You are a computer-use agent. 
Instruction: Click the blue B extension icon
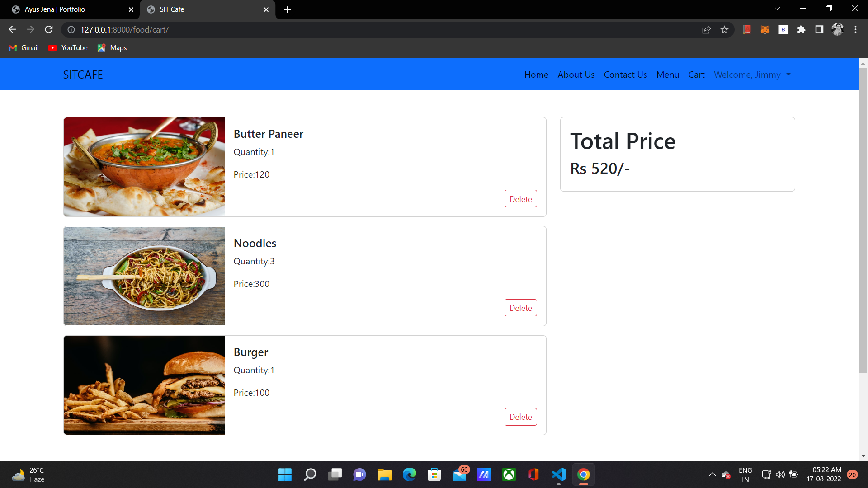pos(783,29)
